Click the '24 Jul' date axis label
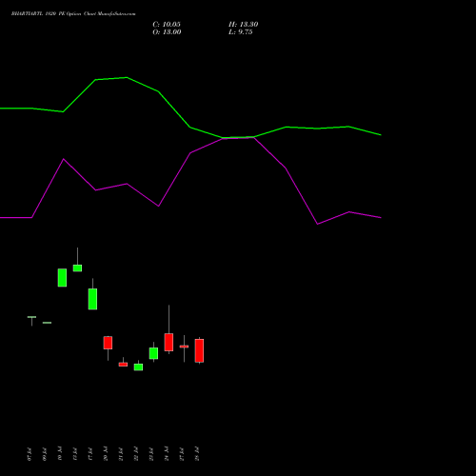The image size is (476, 476). pos(167,454)
